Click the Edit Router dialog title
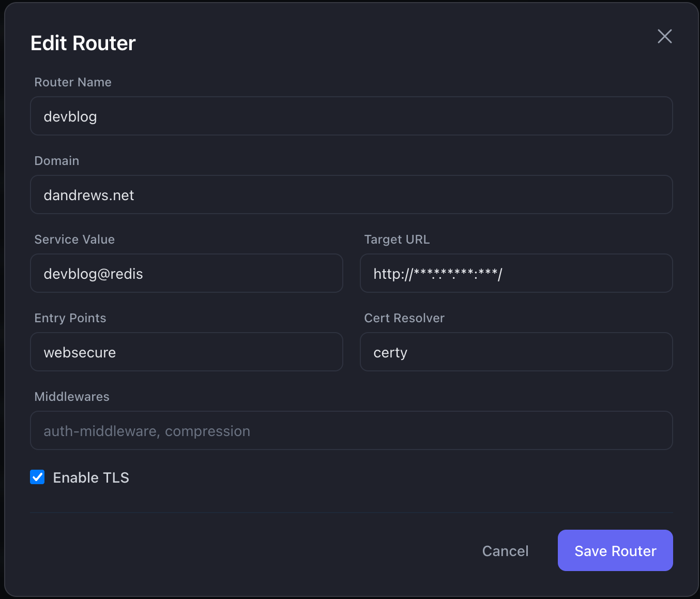 click(x=83, y=43)
